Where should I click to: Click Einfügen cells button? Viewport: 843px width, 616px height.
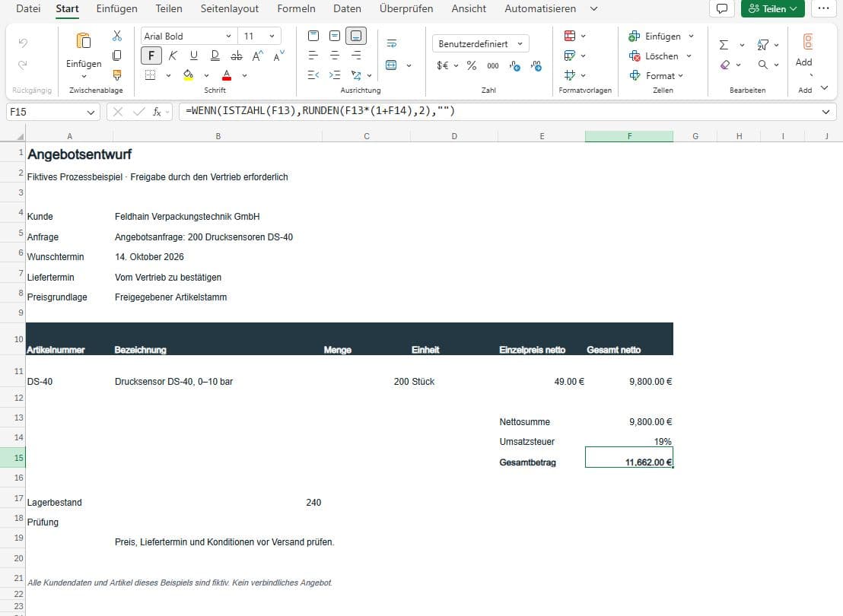655,36
